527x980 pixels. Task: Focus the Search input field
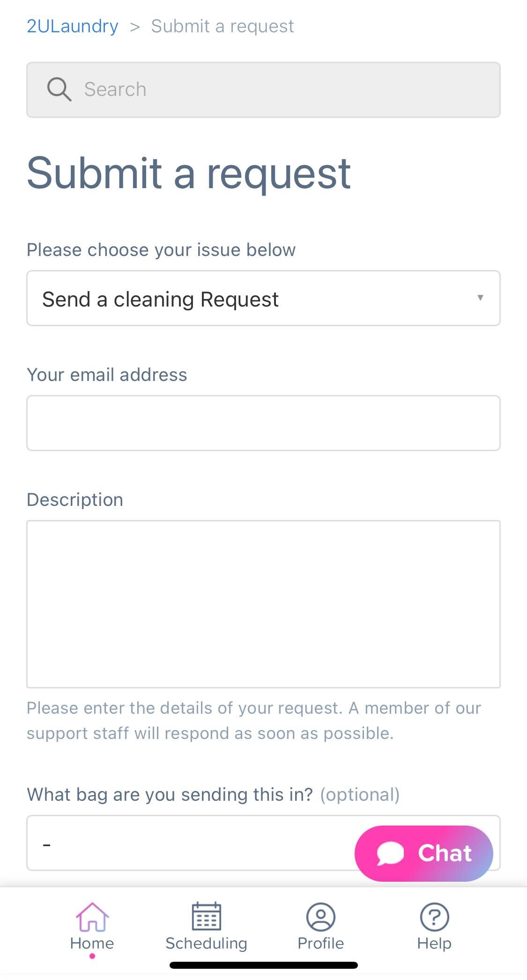[263, 89]
